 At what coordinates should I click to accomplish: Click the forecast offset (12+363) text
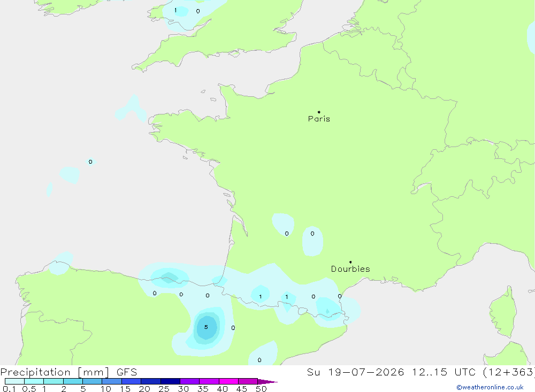coord(509,372)
